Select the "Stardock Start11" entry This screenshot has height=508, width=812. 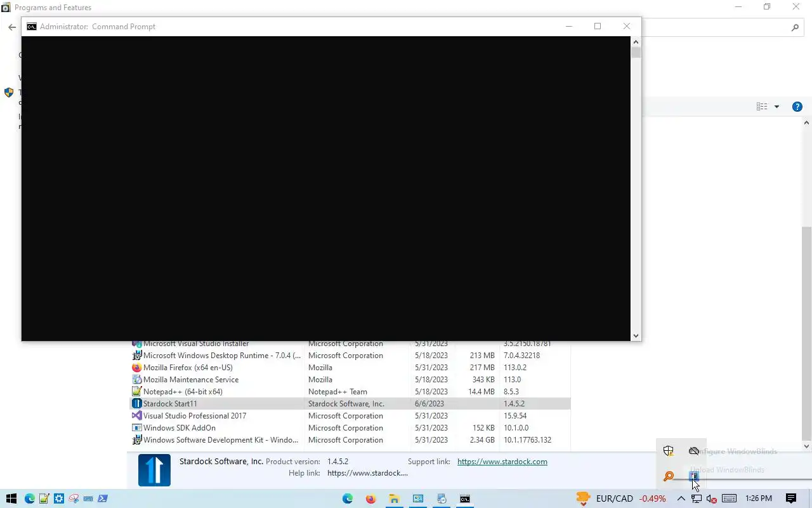pos(170,404)
